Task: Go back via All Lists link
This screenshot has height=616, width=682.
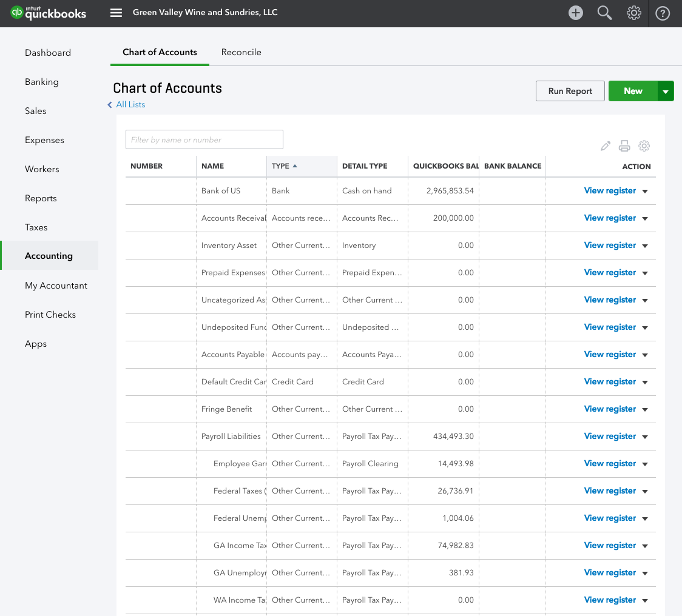Action: coord(130,104)
